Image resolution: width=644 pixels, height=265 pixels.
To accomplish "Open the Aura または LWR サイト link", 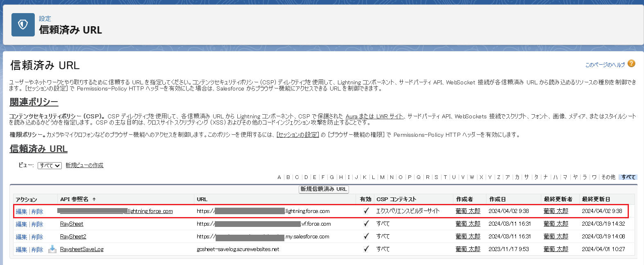I will pyautogui.click(x=374, y=116).
